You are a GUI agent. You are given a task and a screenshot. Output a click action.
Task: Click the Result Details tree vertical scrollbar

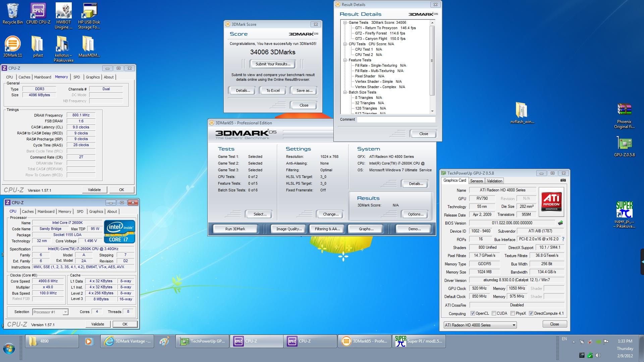(432, 60)
